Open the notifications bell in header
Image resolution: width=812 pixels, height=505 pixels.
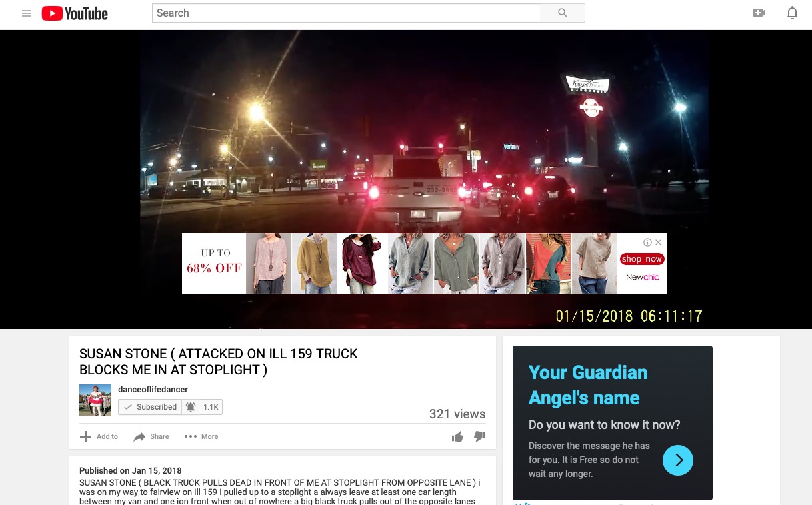click(792, 13)
